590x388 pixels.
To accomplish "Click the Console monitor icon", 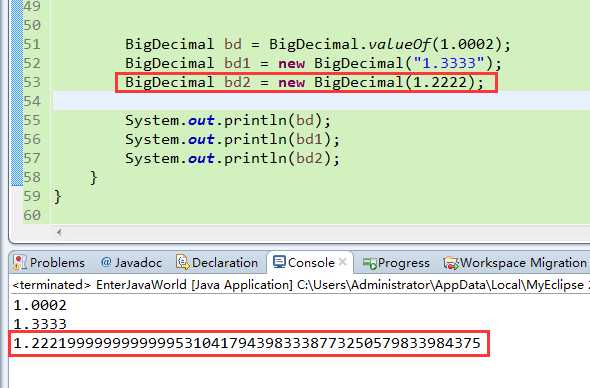I will (279, 262).
